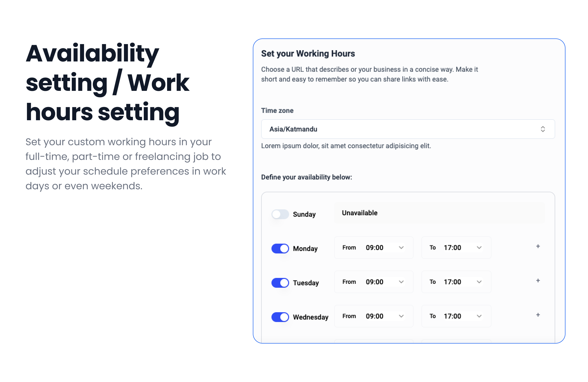Image resolution: width=588 pixels, height=382 pixels.
Task: Click chevron on Wednesday To time
Action: click(479, 316)
